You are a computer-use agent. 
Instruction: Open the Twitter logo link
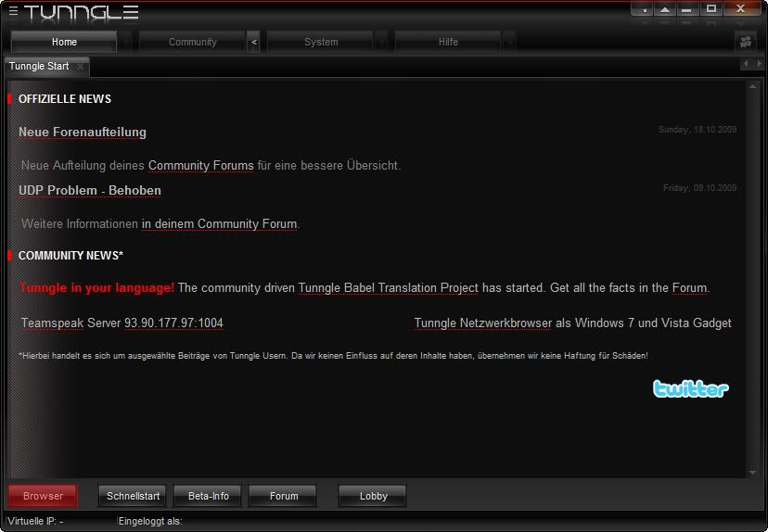click(691, 388)
